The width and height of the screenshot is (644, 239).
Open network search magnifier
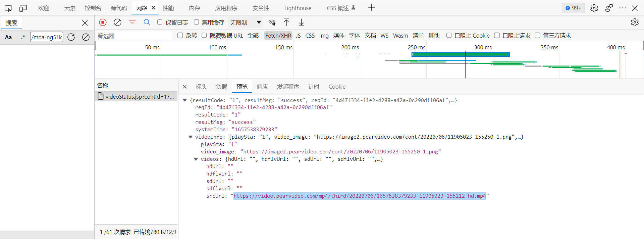pos(147,22)
